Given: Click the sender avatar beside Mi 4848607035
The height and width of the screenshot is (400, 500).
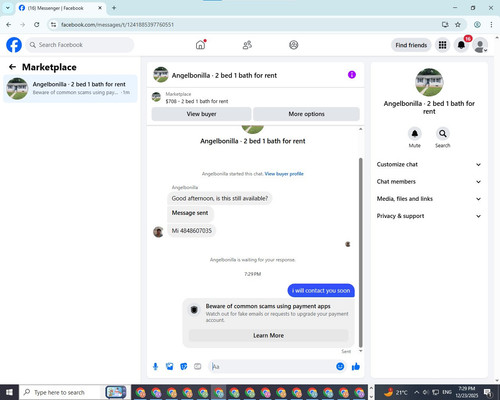Looking at the screenshot, I should 158,232.
